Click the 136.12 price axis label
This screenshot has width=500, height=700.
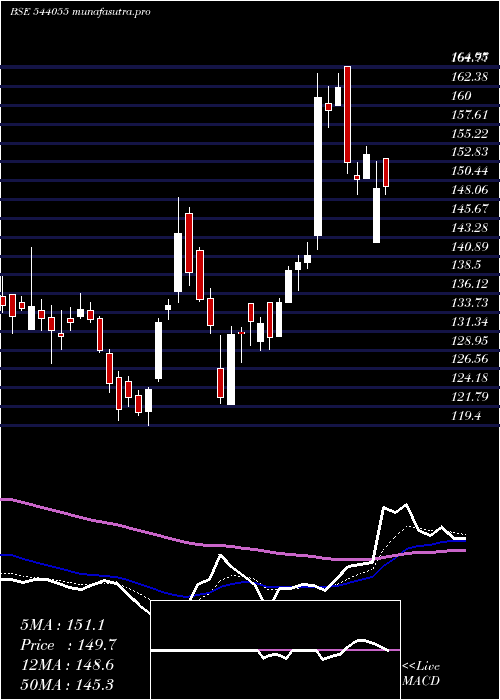coord(469,284)
